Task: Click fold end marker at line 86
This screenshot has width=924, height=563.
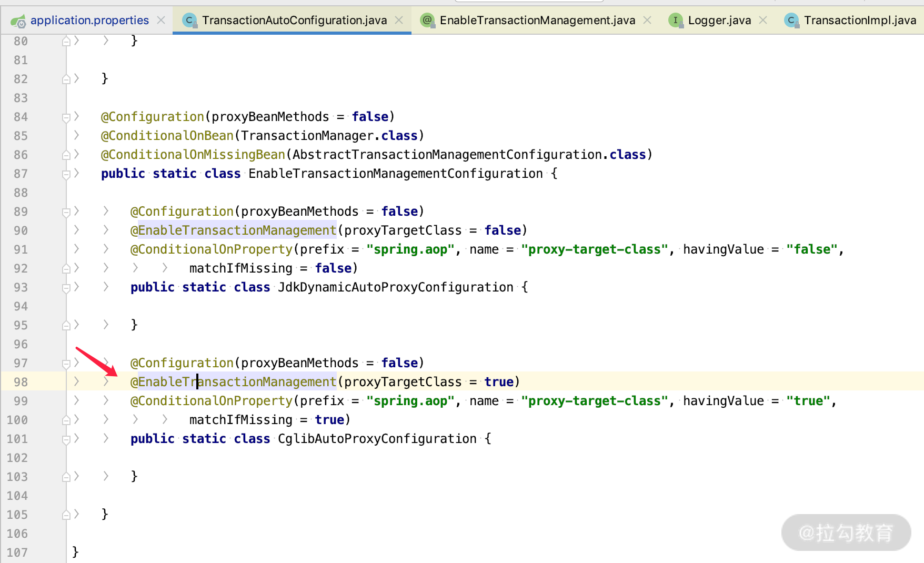Action: coord(66,155)
